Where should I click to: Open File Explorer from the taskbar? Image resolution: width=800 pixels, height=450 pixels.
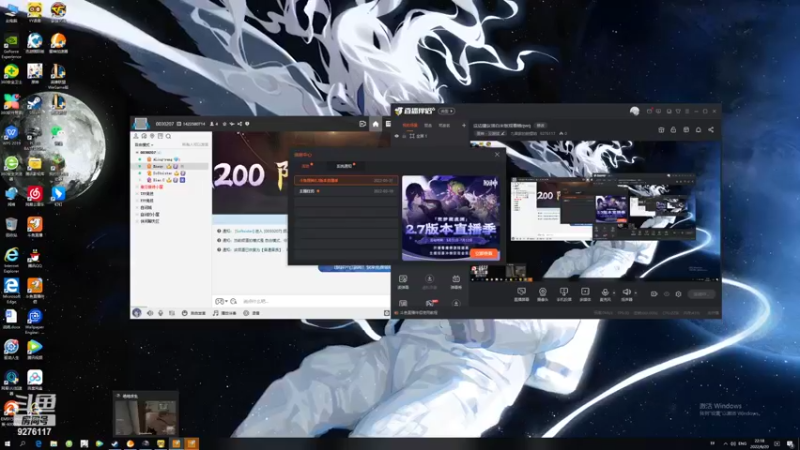coord(54,444)
